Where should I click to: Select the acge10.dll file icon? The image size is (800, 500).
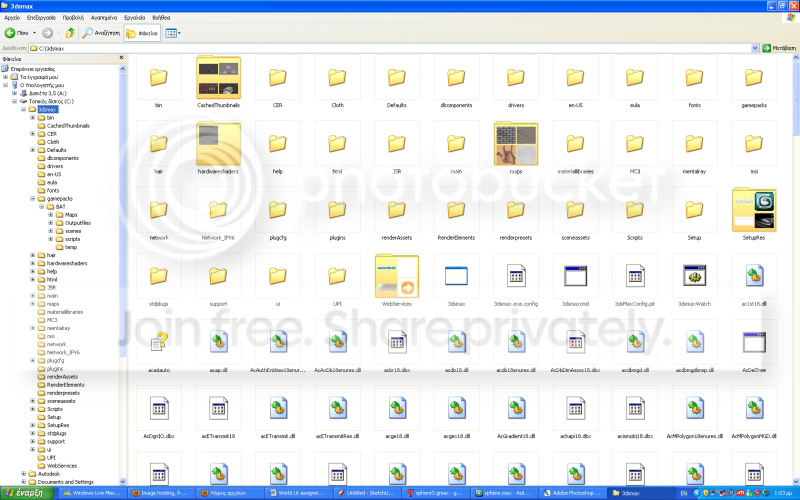[x=397, y=408]
